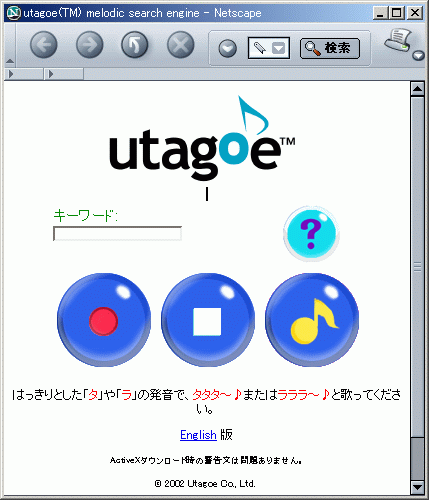Open the dropdown arrow under the printer icon
Viewport: 429px width, 500px height.
click(418, 56)
